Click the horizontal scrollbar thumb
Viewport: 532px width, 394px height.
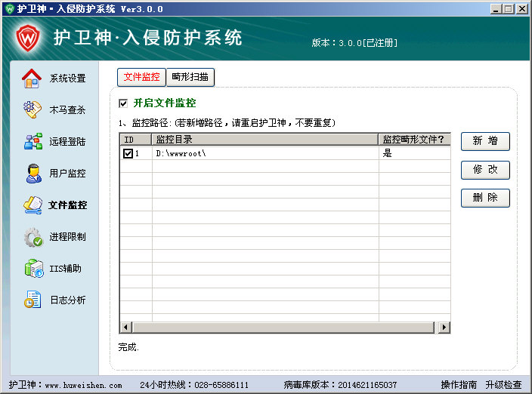[283, 328]
